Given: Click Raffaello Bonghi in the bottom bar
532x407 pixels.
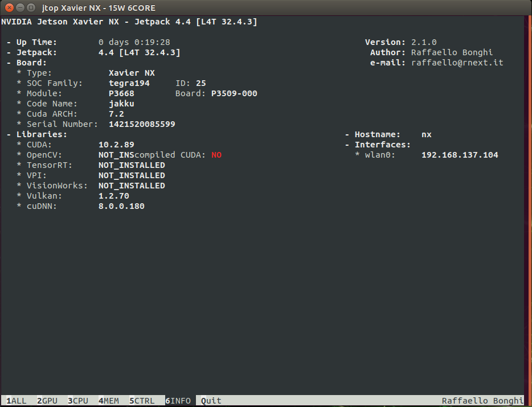Looking at the screenshot, I should coord(482,401).
